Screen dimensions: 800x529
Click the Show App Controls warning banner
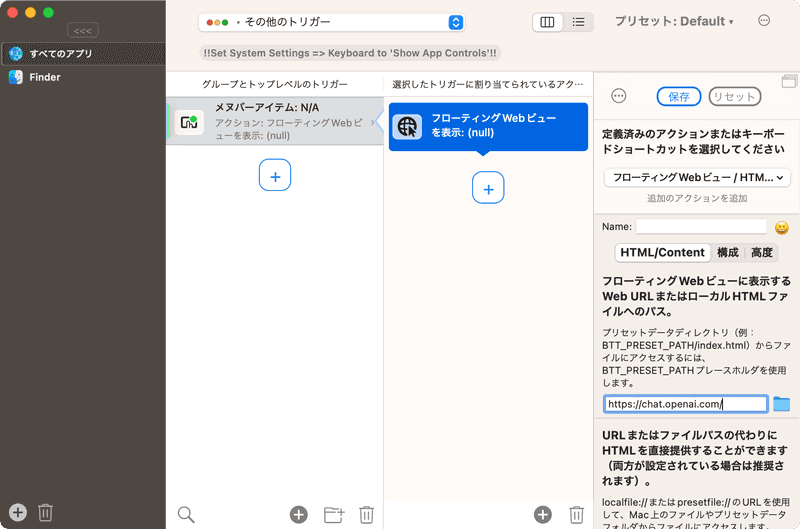(349, 53)
